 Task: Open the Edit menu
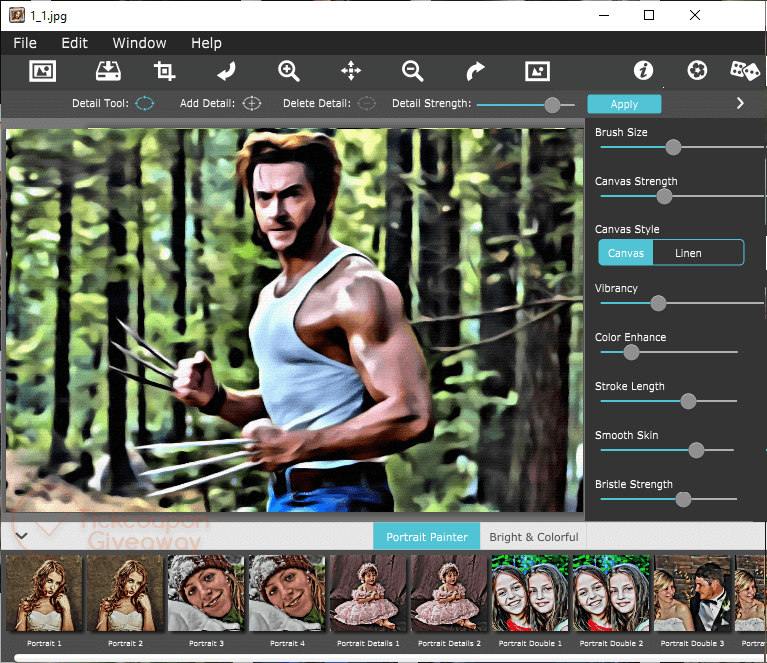(74, 43)
